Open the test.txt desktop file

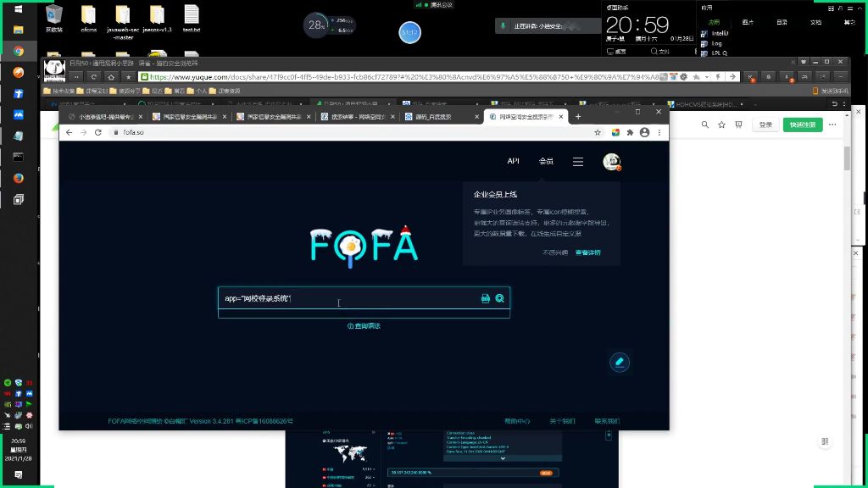tap(192, 19)
